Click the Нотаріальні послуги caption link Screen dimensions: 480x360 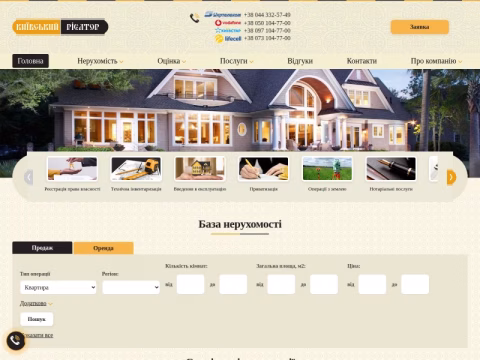[x=391, y=189]
